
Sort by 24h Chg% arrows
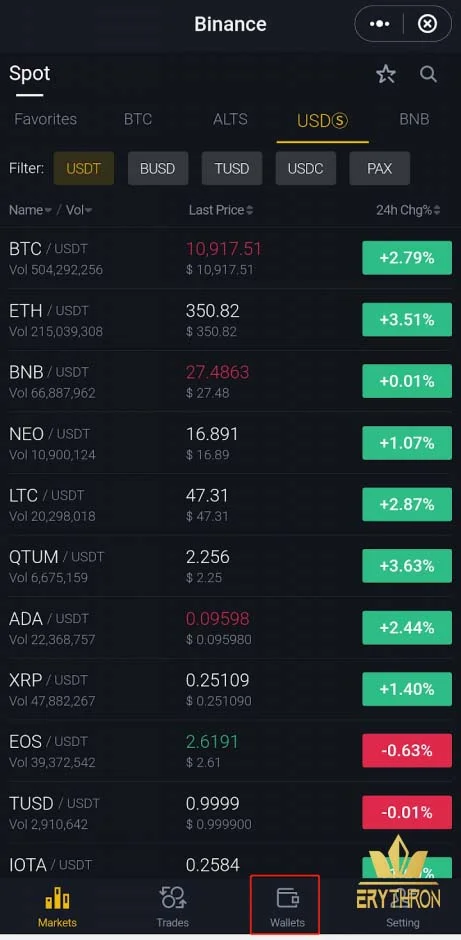point(437,210)
